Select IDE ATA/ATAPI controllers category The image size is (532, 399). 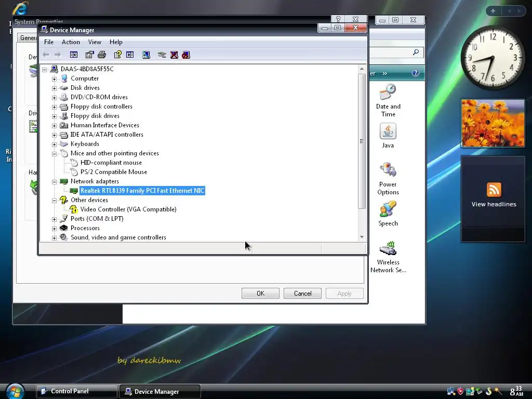pos(107,135)
